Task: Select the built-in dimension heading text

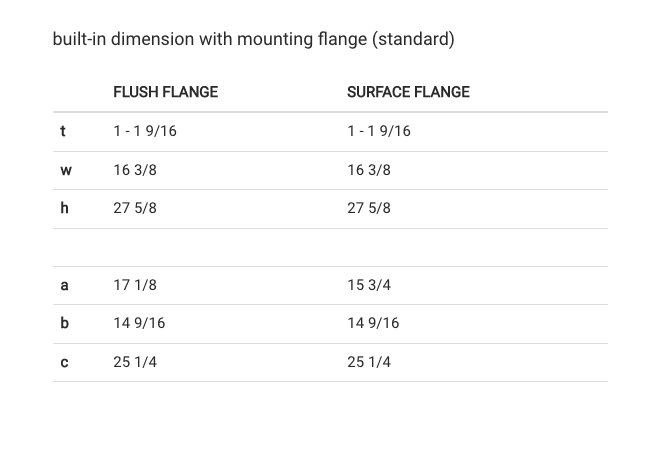Action: tap(254, 39)
